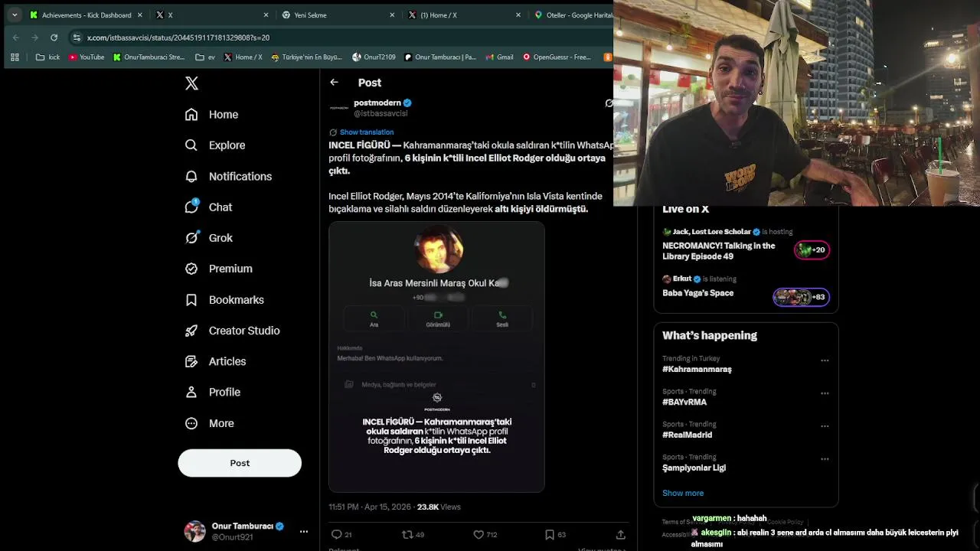Open #RealMadrid trending topic
The width and height of the screenshot is (980, 551).
[x=687, y=435]
